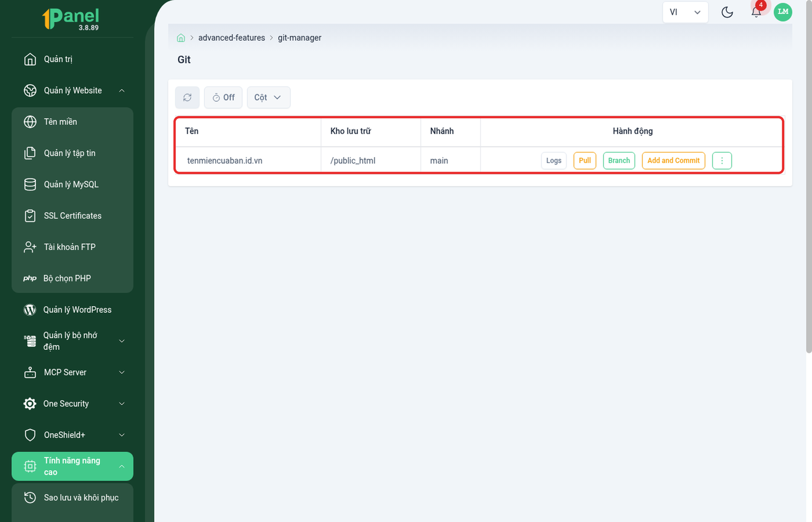Click git-manager breadcrumb text

299,38
